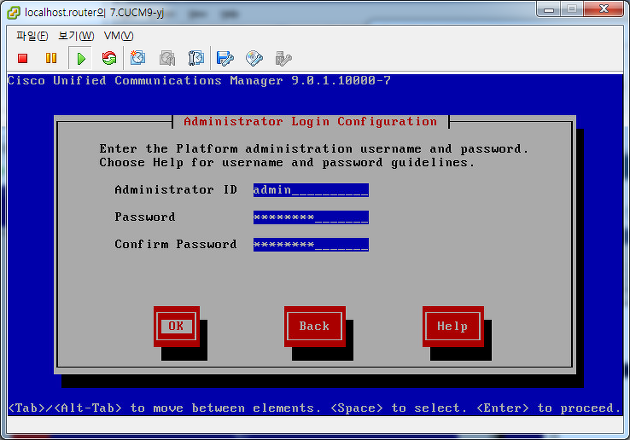
Task: Click the yellow Pause (suspend) VM icon
Action: click(x=51, y=59)
